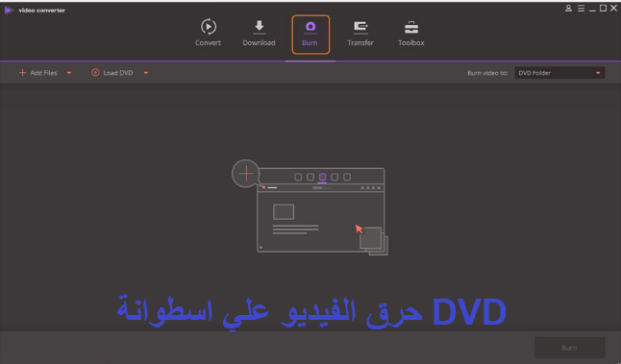Open the hamburger menu icon
621x364 pixels.
581,9
